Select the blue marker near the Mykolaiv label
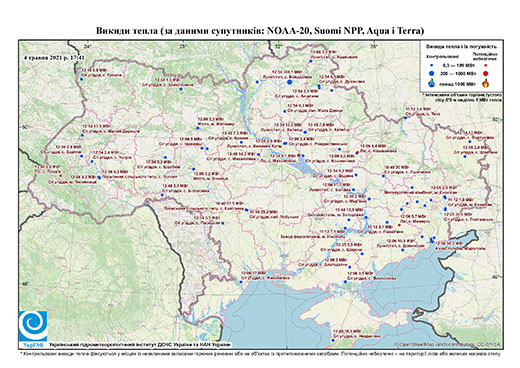The image size is (520, 368). [241, 282]
